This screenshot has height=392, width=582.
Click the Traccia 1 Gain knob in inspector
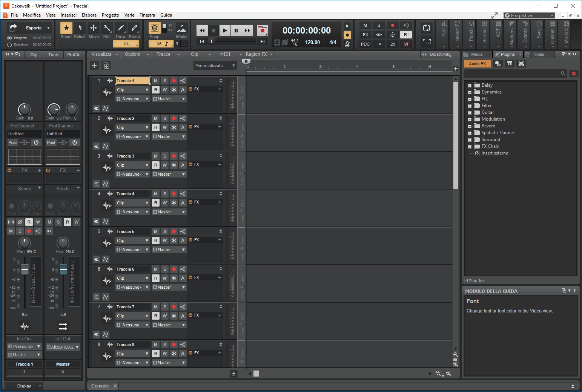24,109
